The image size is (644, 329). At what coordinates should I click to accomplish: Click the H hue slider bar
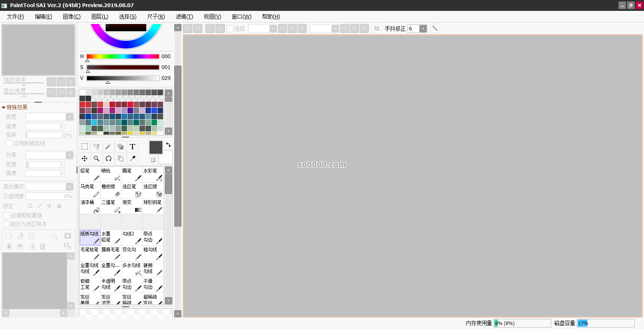[x=123, y=57]
